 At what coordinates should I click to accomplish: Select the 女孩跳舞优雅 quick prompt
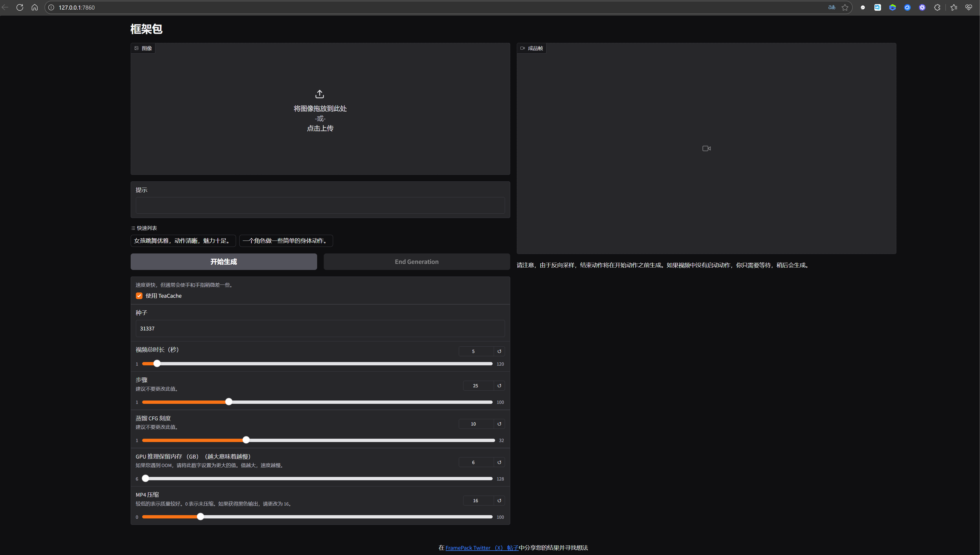point(183,241)
